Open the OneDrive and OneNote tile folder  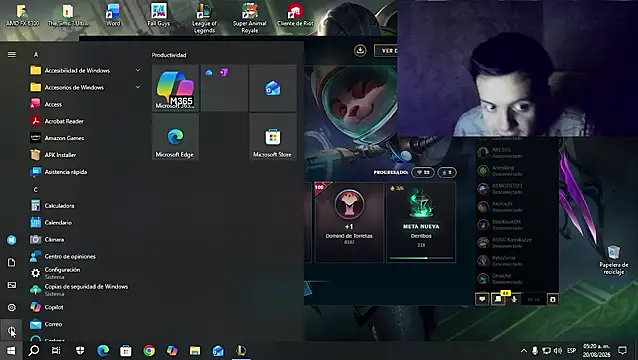224,88
